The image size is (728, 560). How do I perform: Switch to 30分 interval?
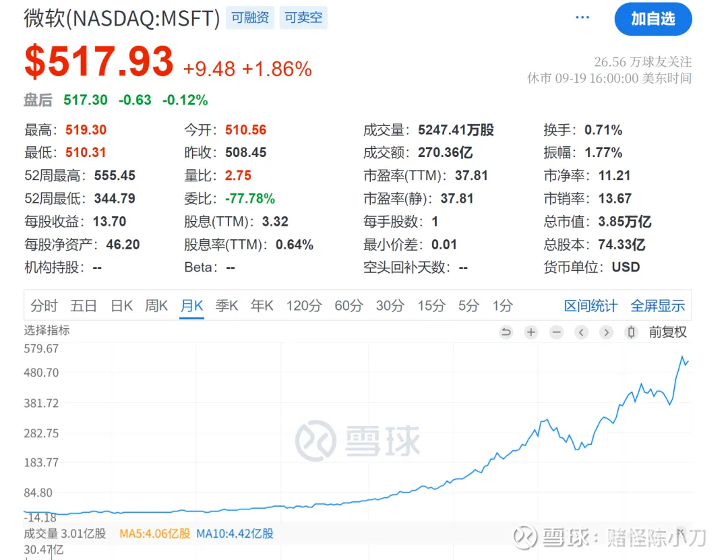coord(390,305)
